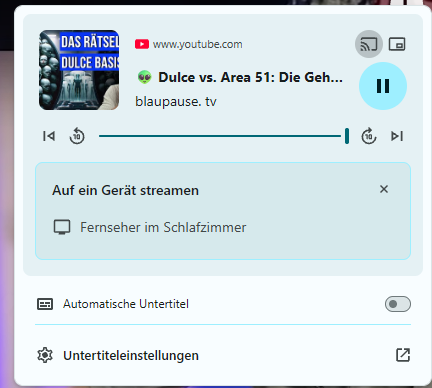Click the video thumbnail image
The image size is (432, 388).
[x=79, y=70]
